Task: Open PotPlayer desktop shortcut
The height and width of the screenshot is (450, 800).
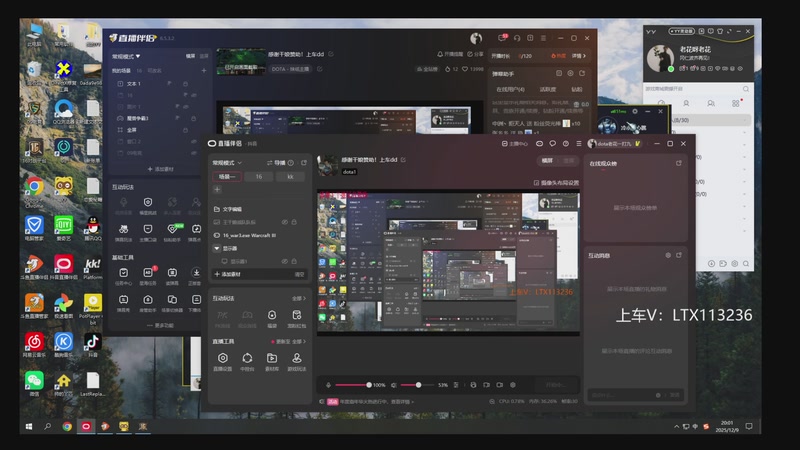Action: pyautogui.click(x=92, y=308)
